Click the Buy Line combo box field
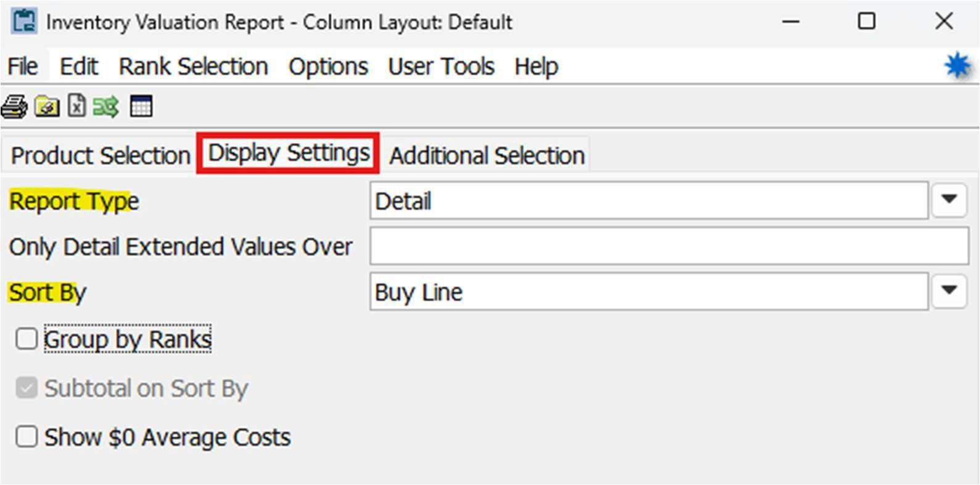Viewport: 980px width, 485px height. 648,292
